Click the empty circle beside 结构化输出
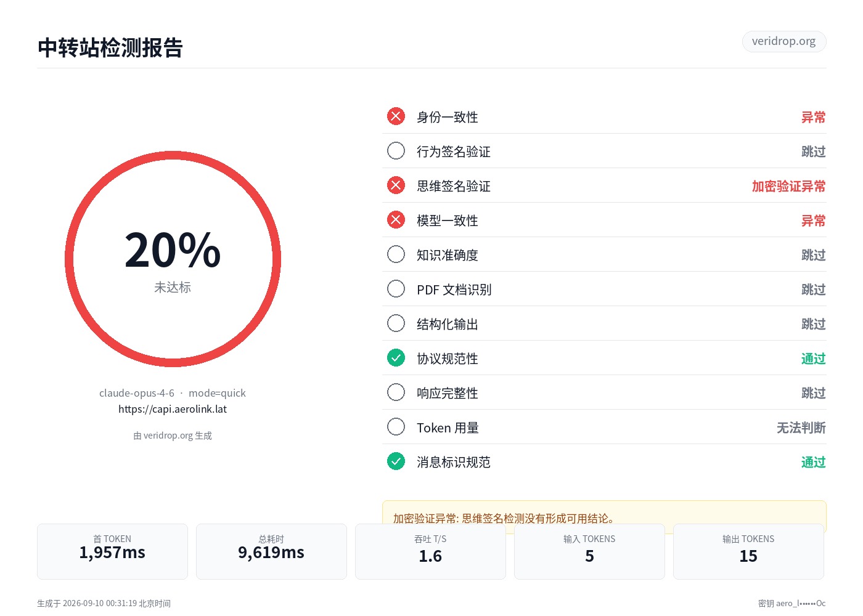This screenshot has width=863, height=616. coord(396,323)
